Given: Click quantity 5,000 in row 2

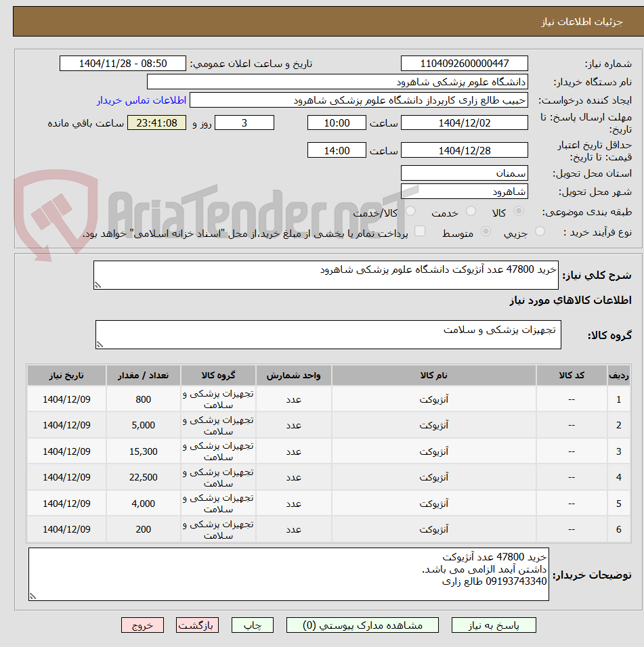Looking at the screenshot, I should coord(144,426).
